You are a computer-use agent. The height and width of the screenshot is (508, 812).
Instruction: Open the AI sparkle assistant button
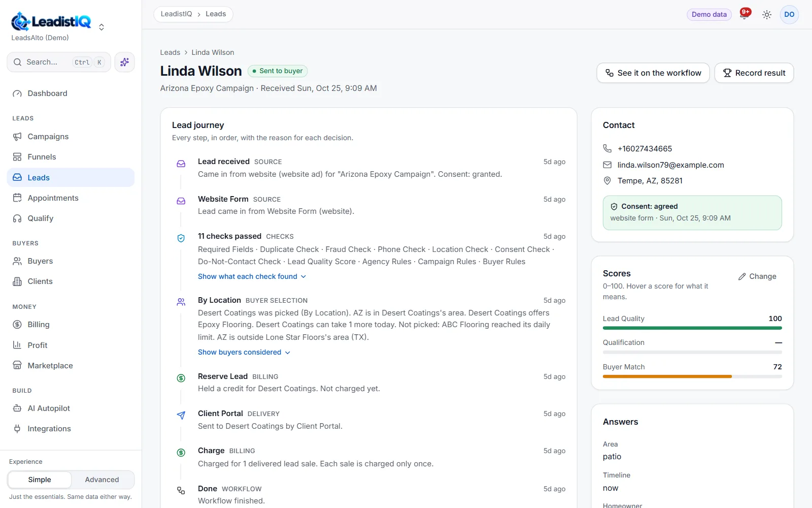[124, 62]
